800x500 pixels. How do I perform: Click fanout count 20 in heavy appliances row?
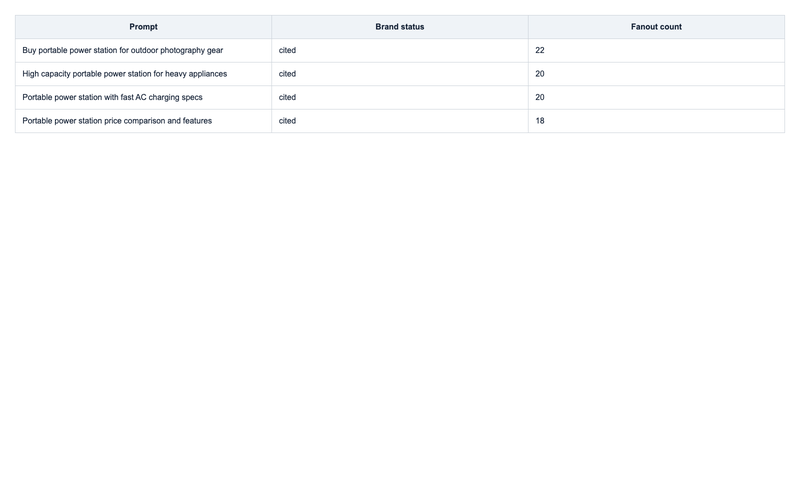click(540, 73)
